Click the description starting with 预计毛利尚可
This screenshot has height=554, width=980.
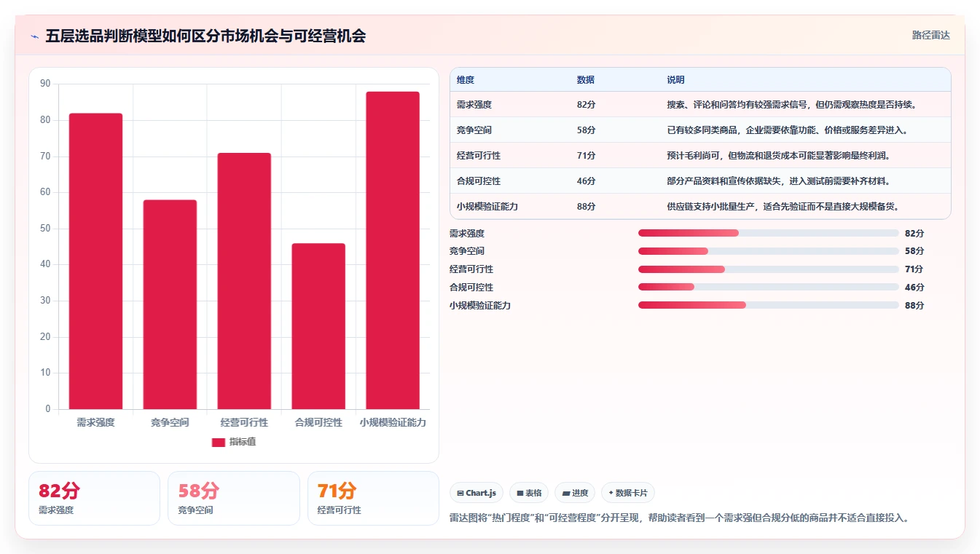(x=779, y=156)
